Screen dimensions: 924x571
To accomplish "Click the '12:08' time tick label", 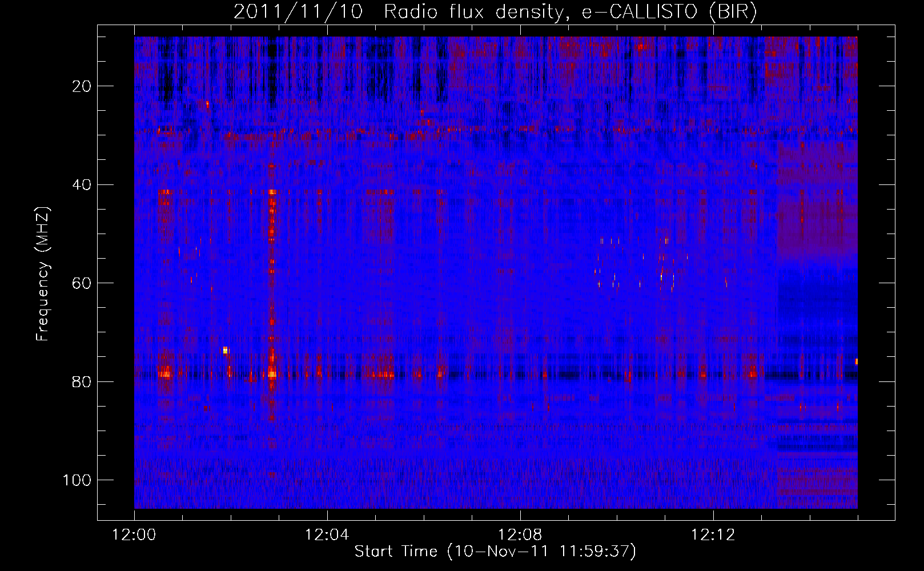I will 520,536.
